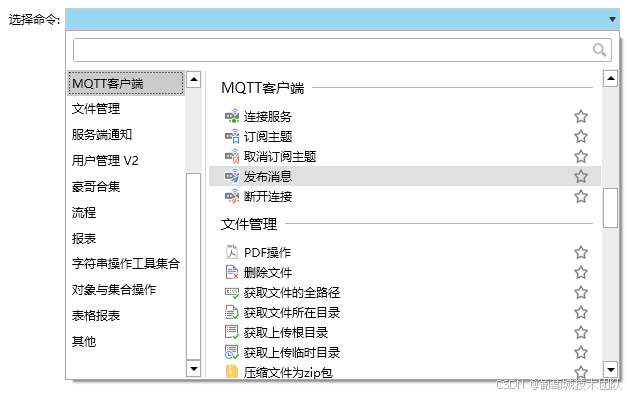
Task: Click the 选择命令 combo box field
Action: (x=342, y=19)
